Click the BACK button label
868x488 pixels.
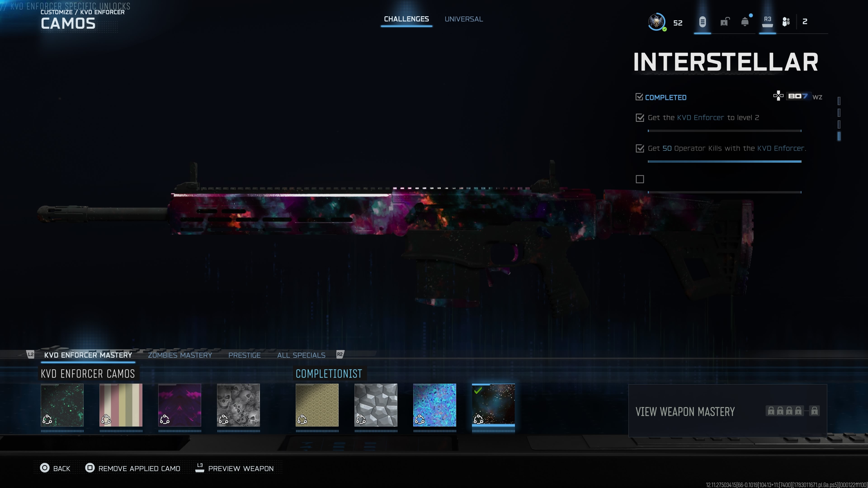[62, 469]
